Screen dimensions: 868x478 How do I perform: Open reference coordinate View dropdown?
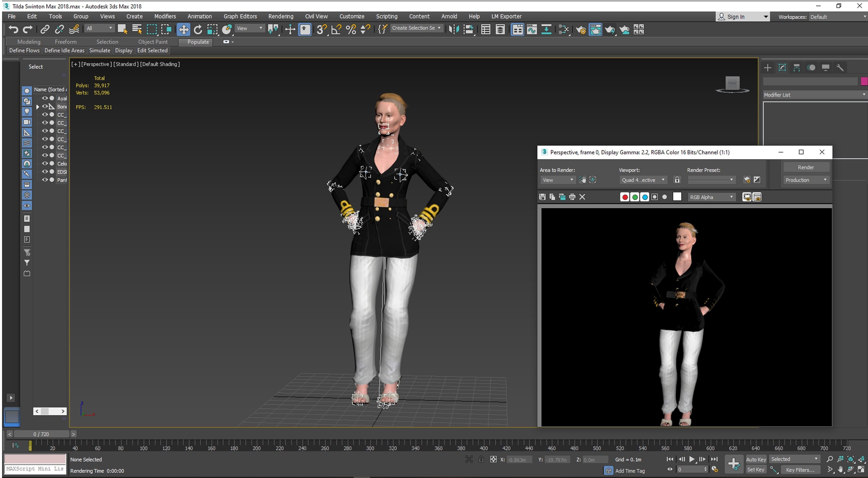coord(249,28)
